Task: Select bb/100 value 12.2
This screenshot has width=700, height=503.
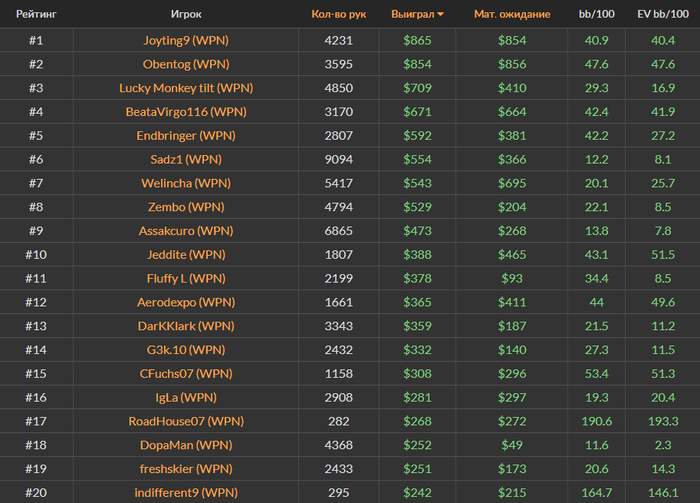Action: pyautogui.click(x=596, y=159)
